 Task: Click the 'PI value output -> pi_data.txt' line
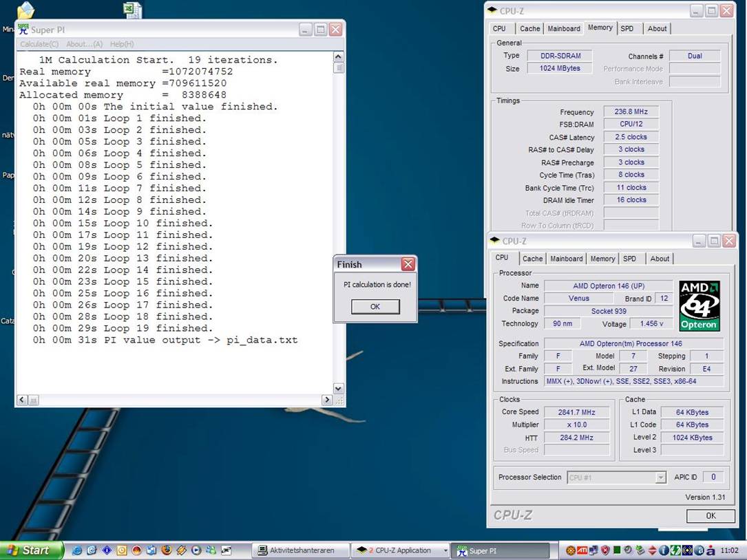click(x=165, y=340)
